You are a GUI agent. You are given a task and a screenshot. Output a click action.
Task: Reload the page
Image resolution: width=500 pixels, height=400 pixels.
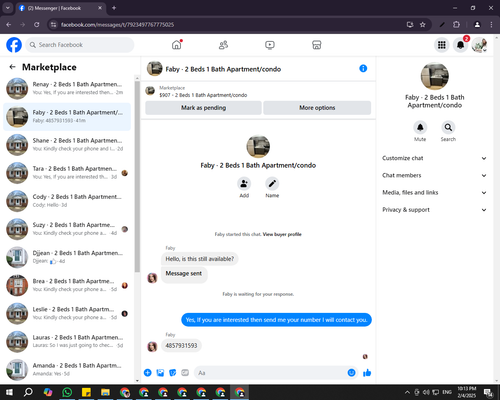pos(37,25)
